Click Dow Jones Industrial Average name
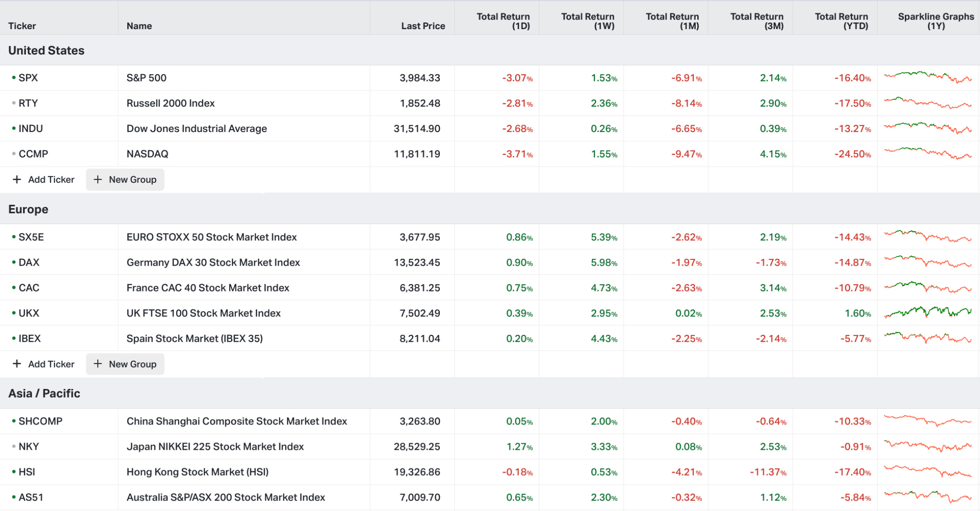The image size is (980, 511). (x=197, y=128)
